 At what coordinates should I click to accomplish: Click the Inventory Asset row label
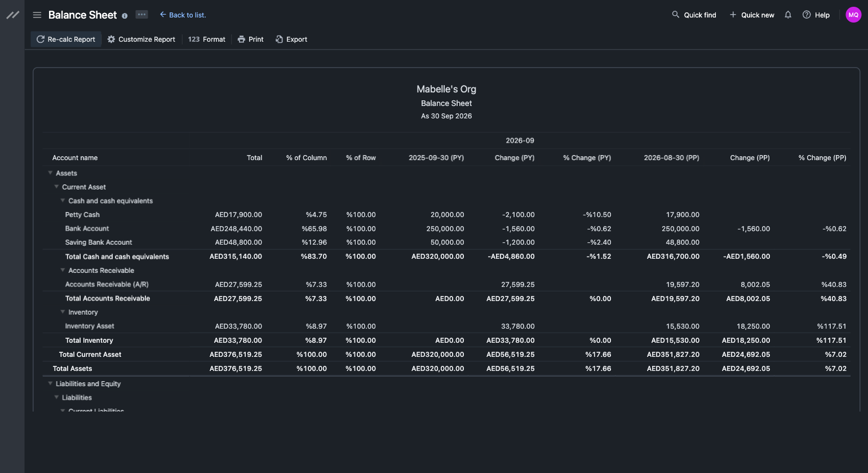click(x=90, y=326)
